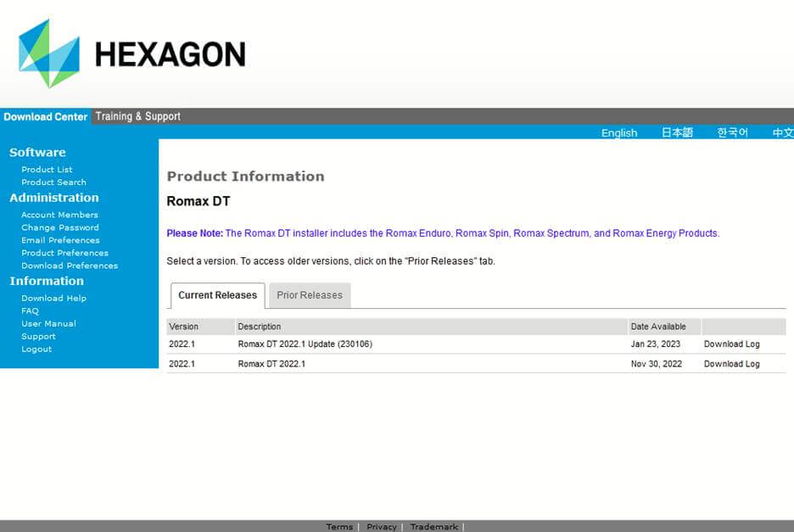Open the User Manual link

click(48, 323)
